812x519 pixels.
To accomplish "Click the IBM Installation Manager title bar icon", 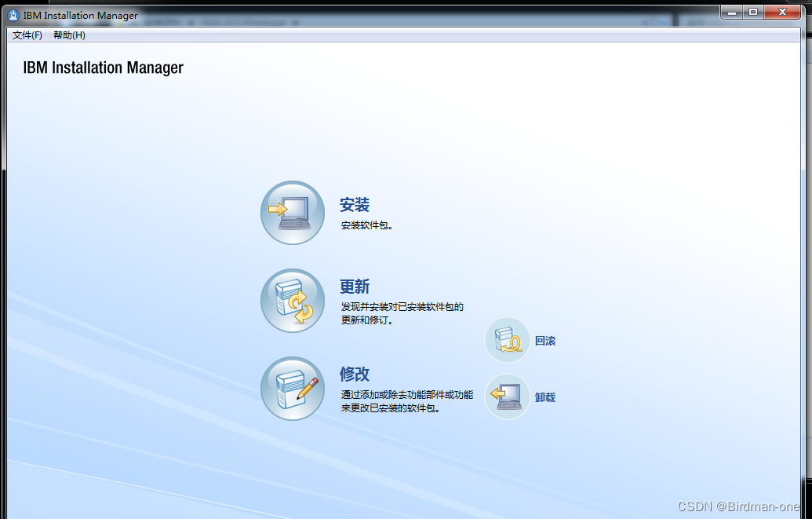I will 13,16.
